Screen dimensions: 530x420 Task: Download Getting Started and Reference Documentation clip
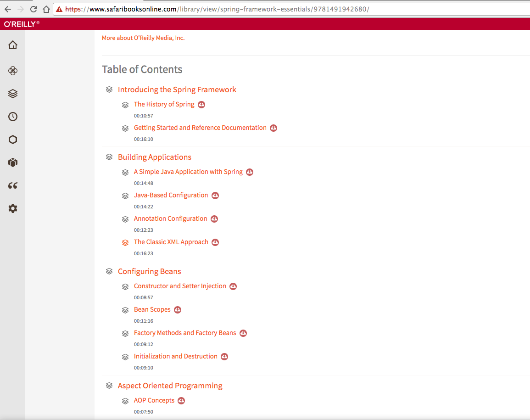click(x=273, y=128)
